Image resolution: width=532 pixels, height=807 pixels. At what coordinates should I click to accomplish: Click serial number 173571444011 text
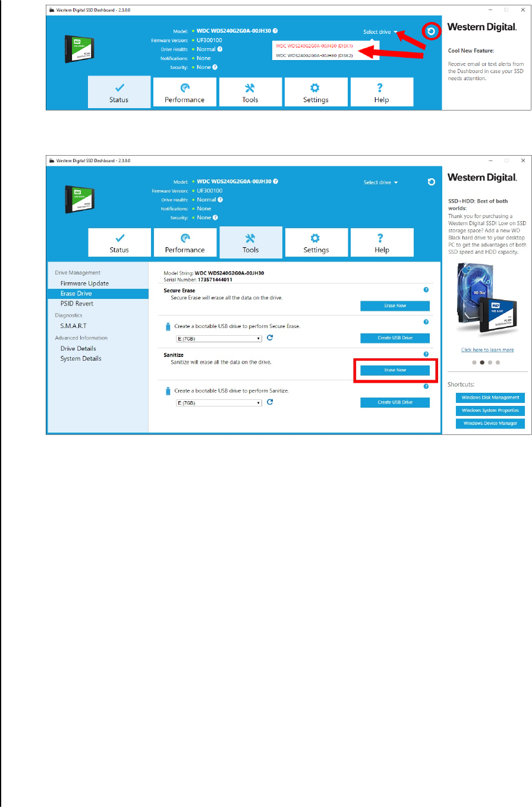click(215, 279)
